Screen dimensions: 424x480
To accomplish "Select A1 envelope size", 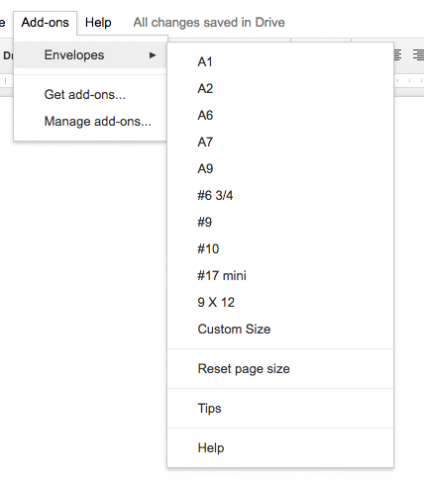I will [280, 62].
